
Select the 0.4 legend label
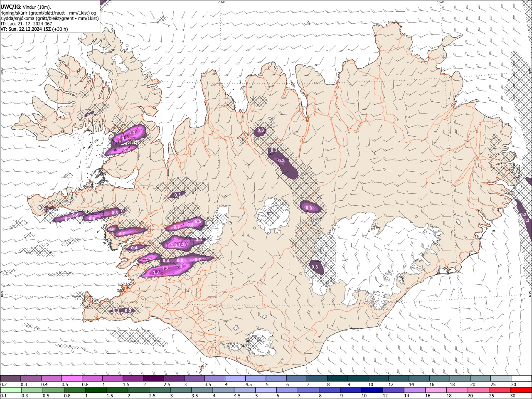(44, 384)
